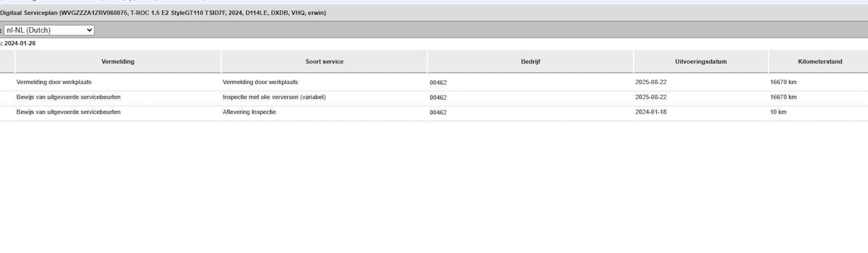Select Bewijs van uitgevoerde servicebeurten in oil inspection row
Screen dimensions: 868x253
point(68,97)
